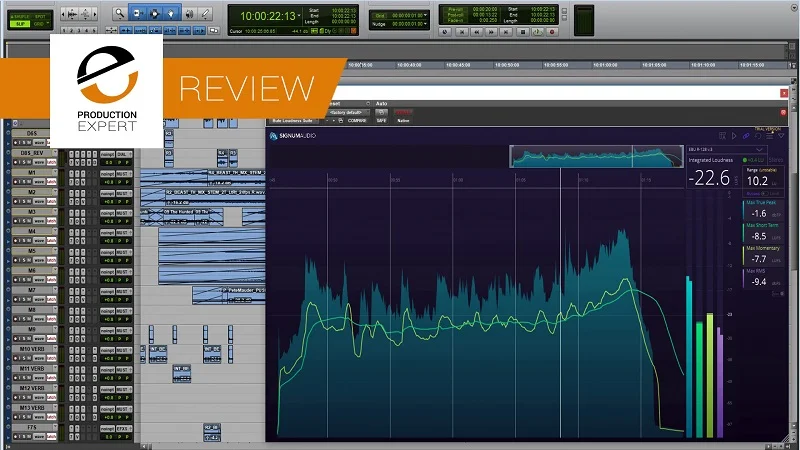The image size is (800, 450).
Task: Select the M13 VERB track name
Action: tap(32, 408)
